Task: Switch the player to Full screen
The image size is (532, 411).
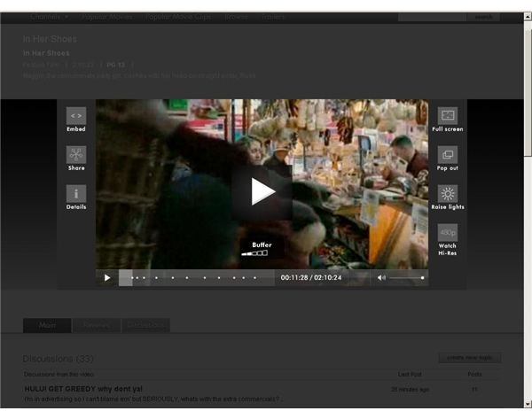Action: point(448,116)
